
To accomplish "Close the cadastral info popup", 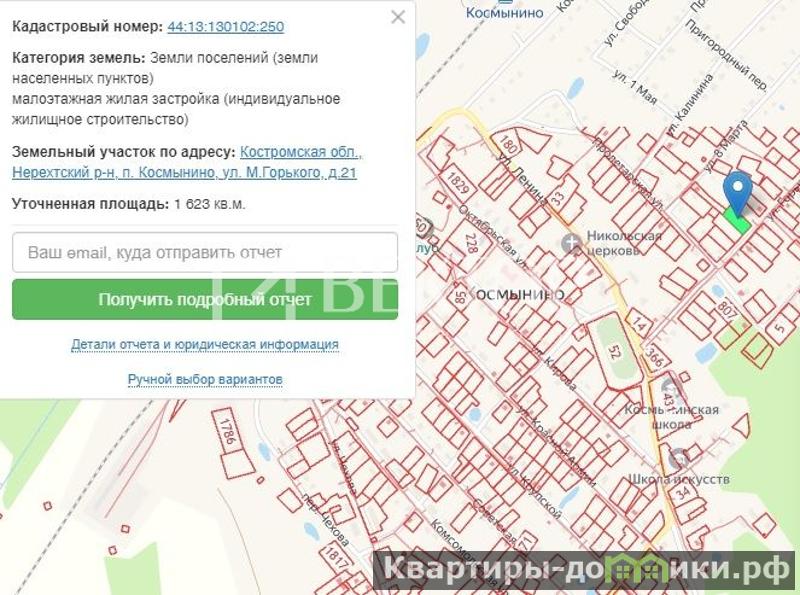I will pyautogui.click(x=398, y=17).
